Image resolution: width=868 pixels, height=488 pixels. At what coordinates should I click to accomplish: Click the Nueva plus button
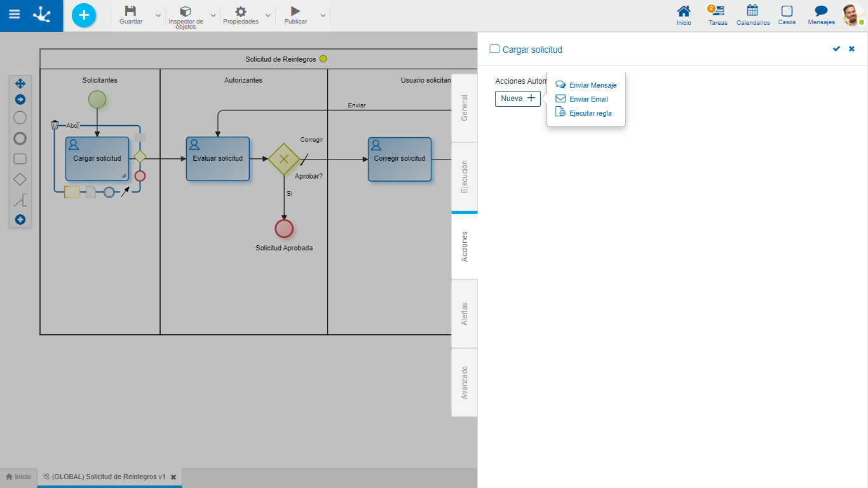(518, 98)
